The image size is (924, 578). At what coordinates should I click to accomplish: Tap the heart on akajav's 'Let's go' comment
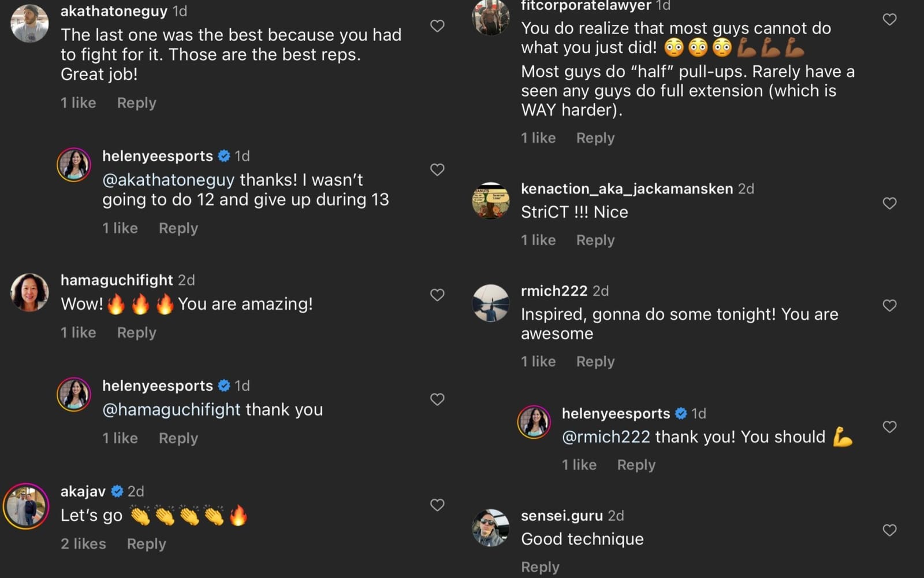[437, 505]
